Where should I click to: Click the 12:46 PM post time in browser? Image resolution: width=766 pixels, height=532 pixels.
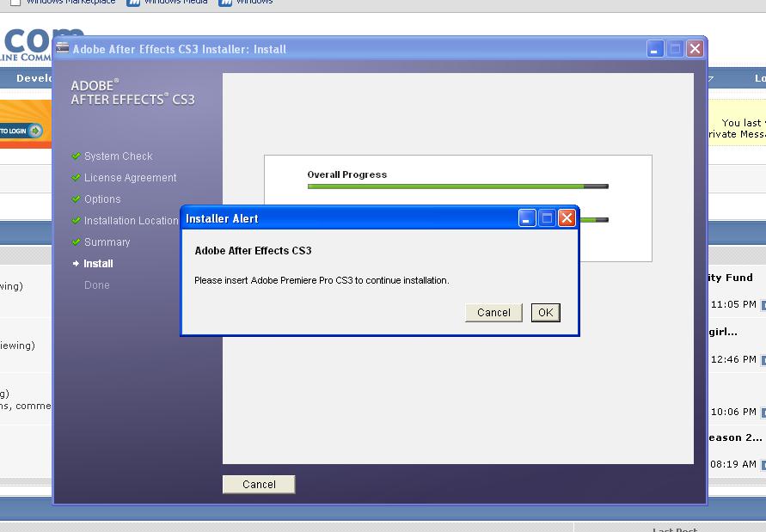(x=733, y=359)
